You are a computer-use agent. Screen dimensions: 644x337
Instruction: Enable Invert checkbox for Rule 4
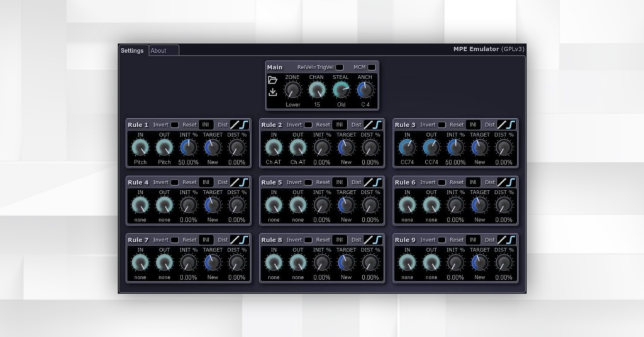click(x=175, y=182)
